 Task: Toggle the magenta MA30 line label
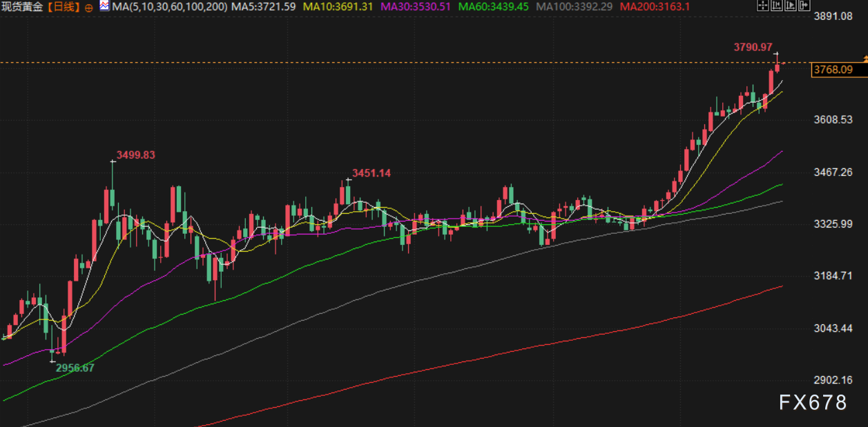(x=416, y=7)
